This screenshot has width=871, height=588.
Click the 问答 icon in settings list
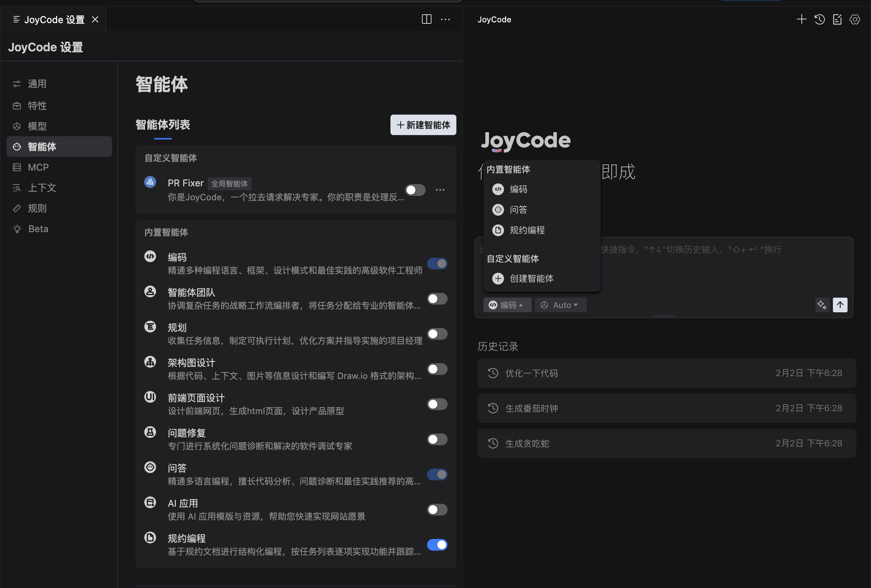[150, 467]
